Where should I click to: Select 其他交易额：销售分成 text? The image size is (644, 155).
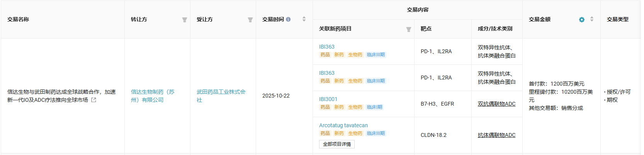click(x=556, y=108)
